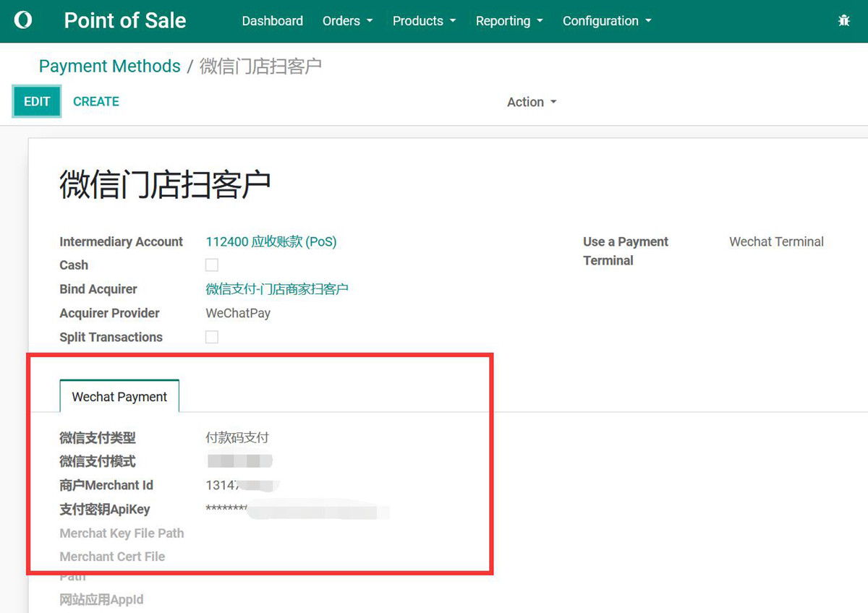This screenshot has width=868, height=613.
Task: Click the CREATE button
Action: pos(96,101)
